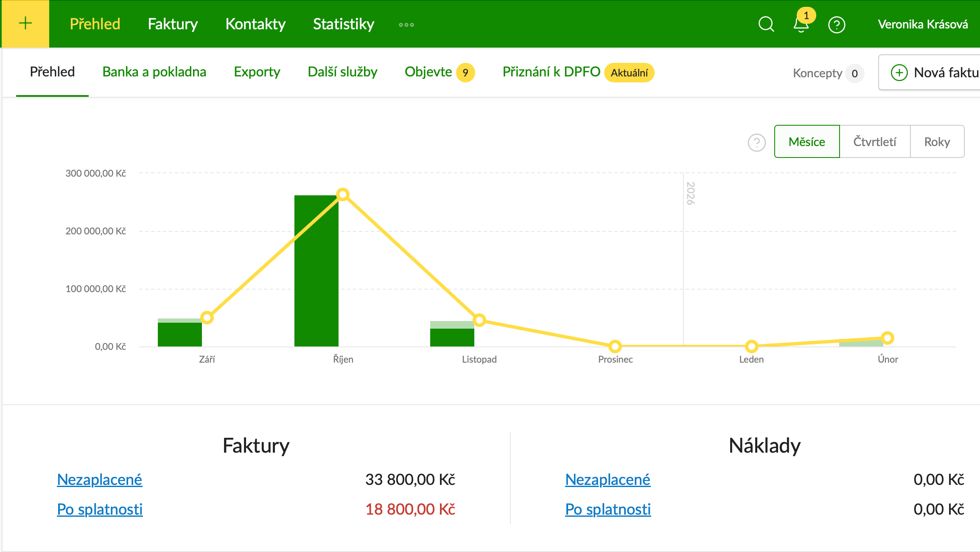The width and height of the screenshot is (980, 552).
Task: Open help question mark in header
Action: tap(837, 25)
